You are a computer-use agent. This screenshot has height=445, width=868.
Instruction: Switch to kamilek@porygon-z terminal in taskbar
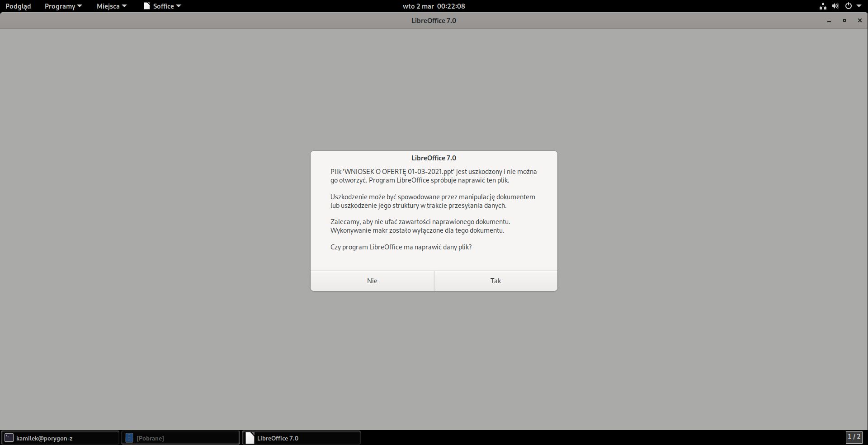(x=60, y=438)
